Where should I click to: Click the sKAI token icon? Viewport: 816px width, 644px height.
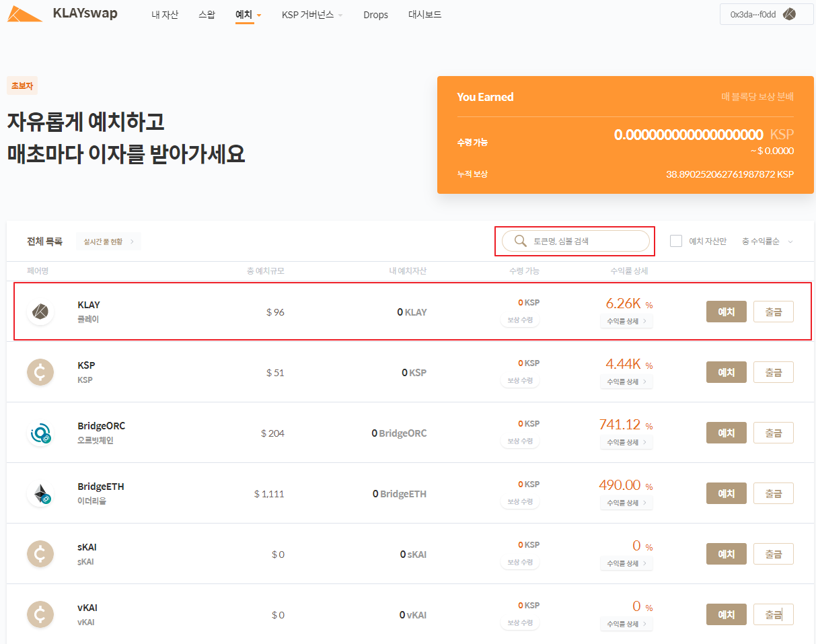[x=40, y=554]
